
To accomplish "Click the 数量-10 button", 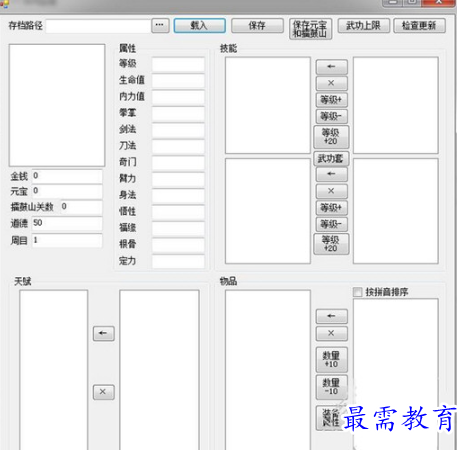I will pos(331,387).
